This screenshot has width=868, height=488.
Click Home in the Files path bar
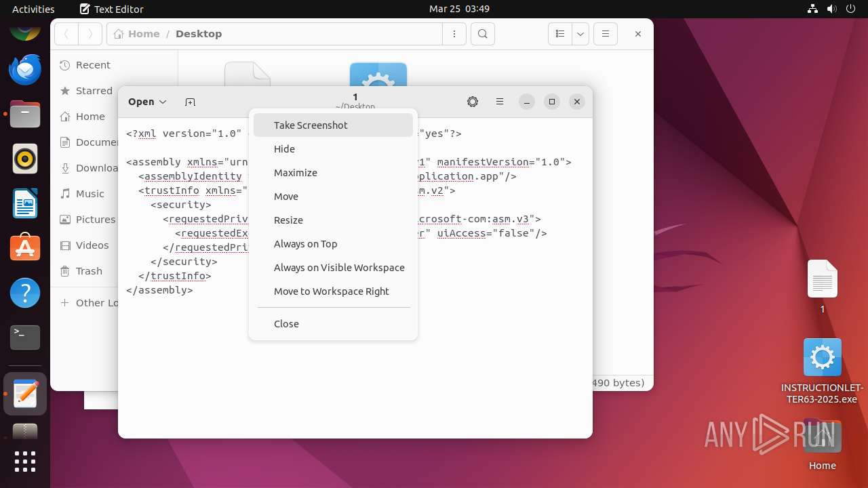coord(138,34)
